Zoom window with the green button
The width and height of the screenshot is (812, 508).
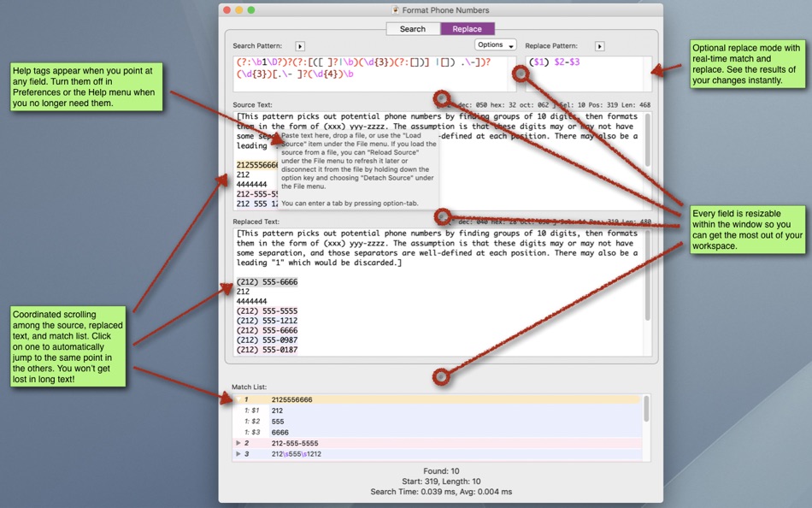251,10
